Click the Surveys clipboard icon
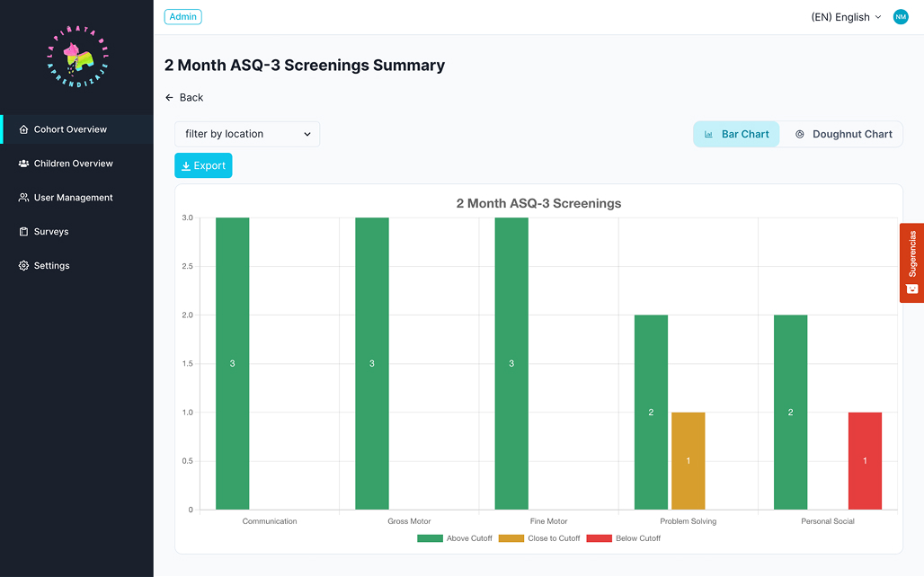 (23, 232)
